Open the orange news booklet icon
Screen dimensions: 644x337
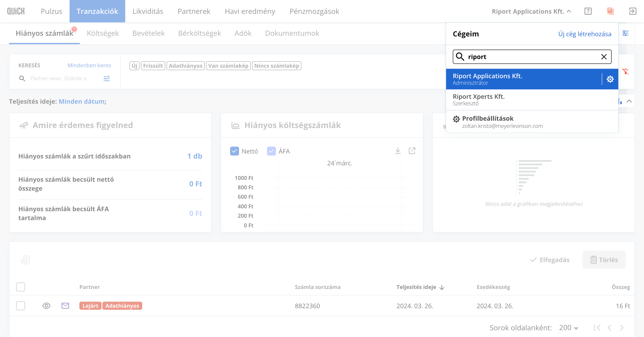pyautogui.click(x=610, y=11)
